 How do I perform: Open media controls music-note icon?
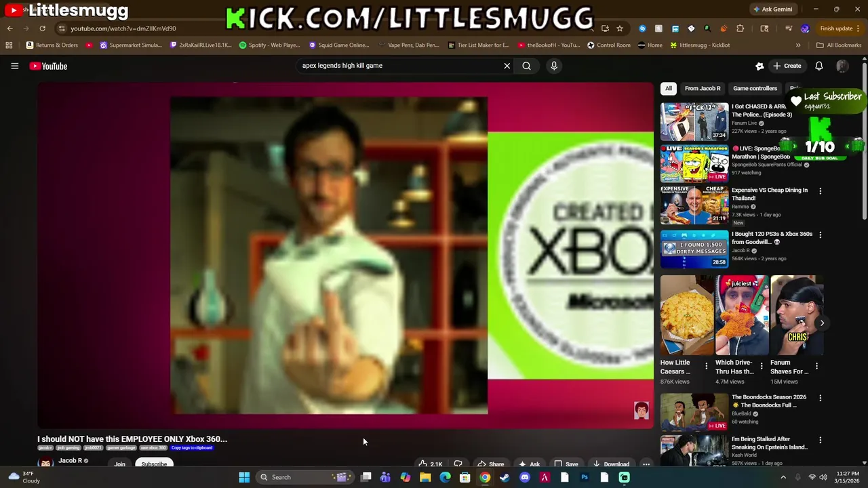pyautogui.click(x=788, y=28)
